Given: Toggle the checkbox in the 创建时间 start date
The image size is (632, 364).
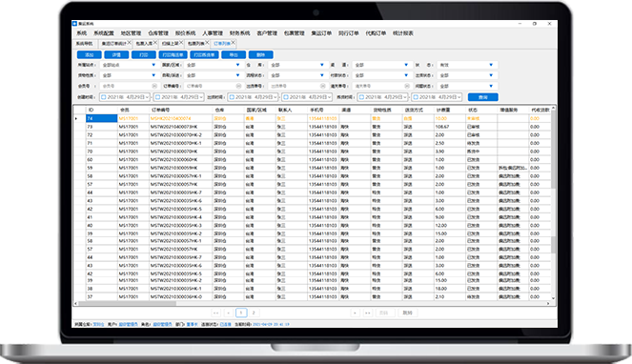Looking at the screenshot, I should 104,97.
